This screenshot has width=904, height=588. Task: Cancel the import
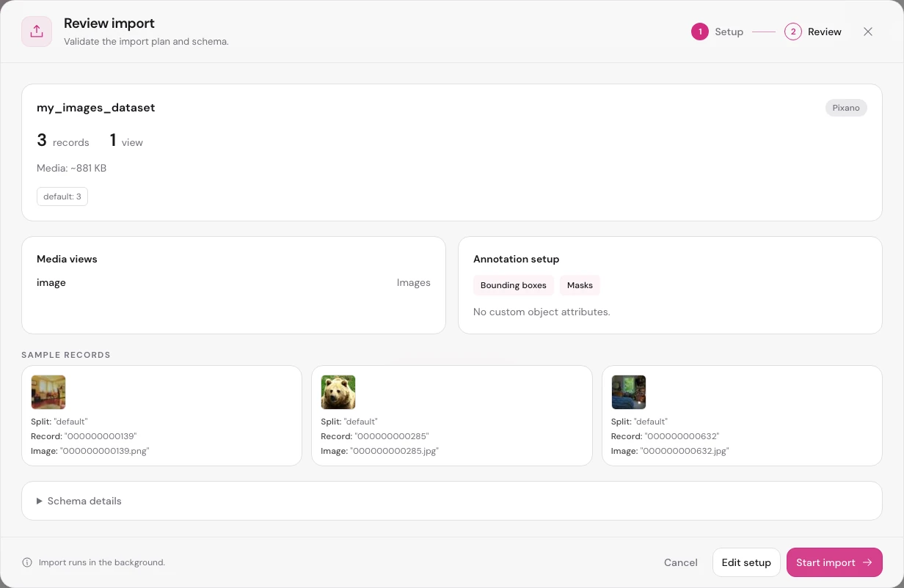(x=681, y=562)
